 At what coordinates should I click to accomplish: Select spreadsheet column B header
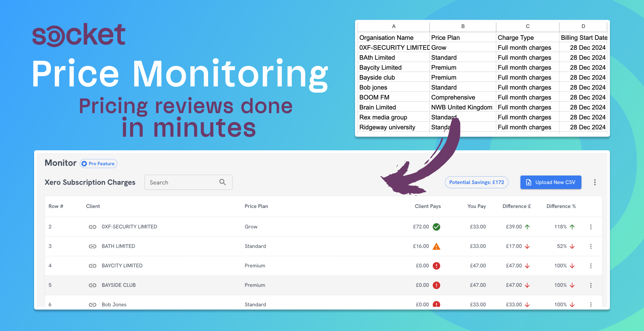point(463,26)
